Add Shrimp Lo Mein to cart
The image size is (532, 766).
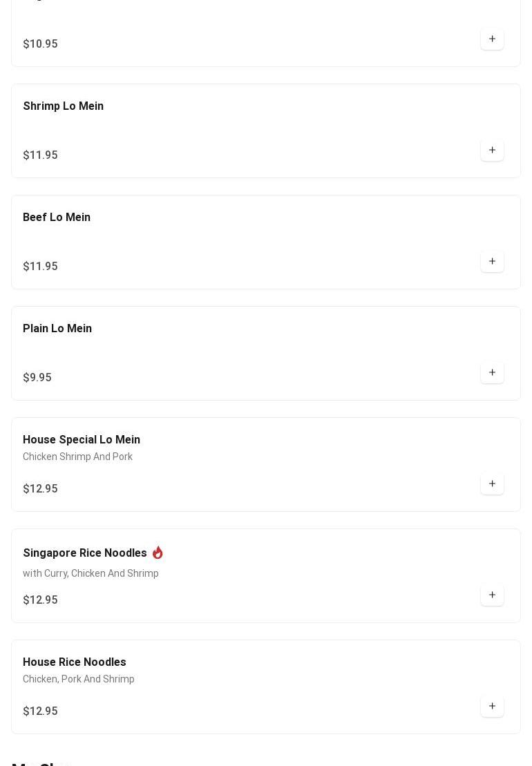tap(492, 151)
